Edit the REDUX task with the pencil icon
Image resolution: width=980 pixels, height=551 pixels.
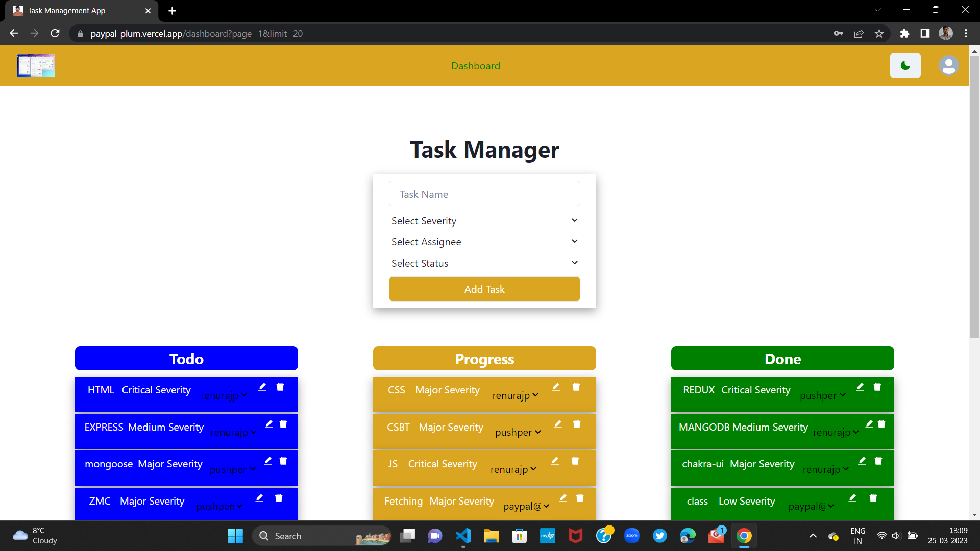click(x=860, y=387)
